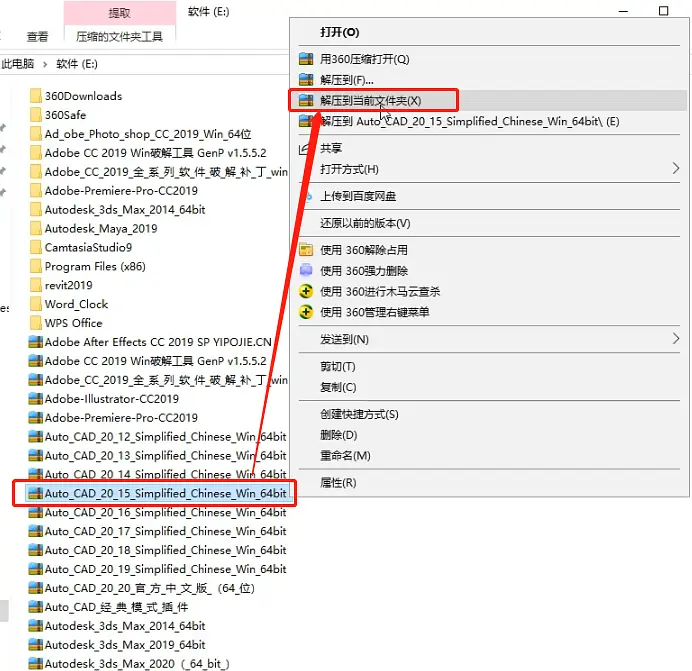Viewport: 692px width, 671px height.
Task: Click the shredder icon beside 使用 360强力删除
Action: pyautogui.click(x=306, y=270)
